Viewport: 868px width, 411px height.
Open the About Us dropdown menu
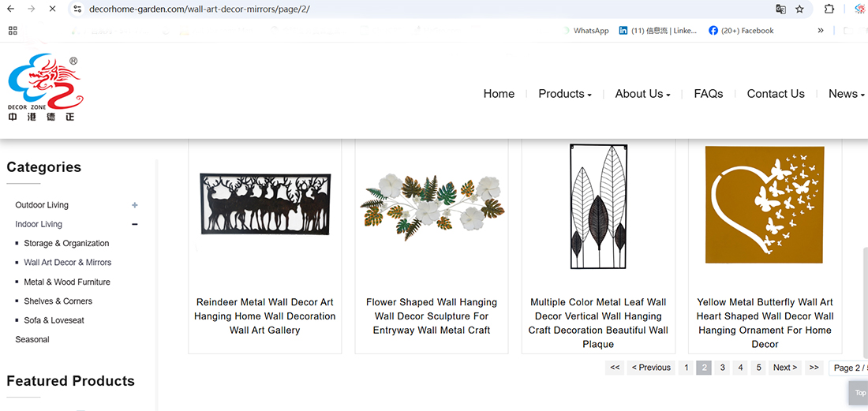coord(642,94)
